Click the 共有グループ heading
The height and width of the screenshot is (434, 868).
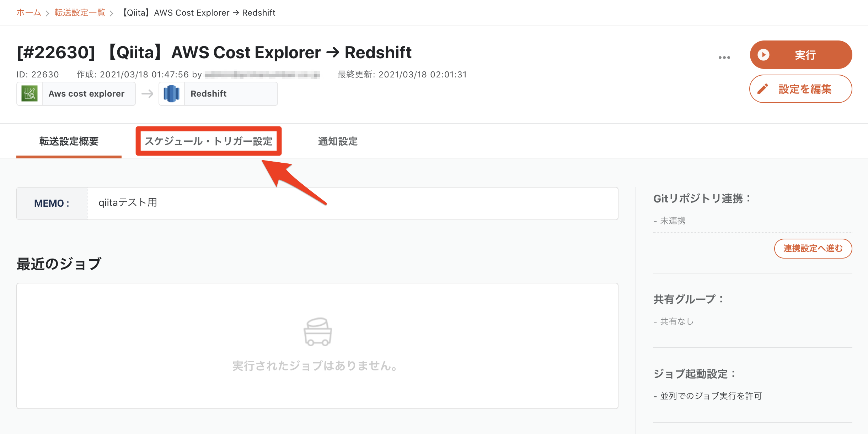click(x=688, y=299)
